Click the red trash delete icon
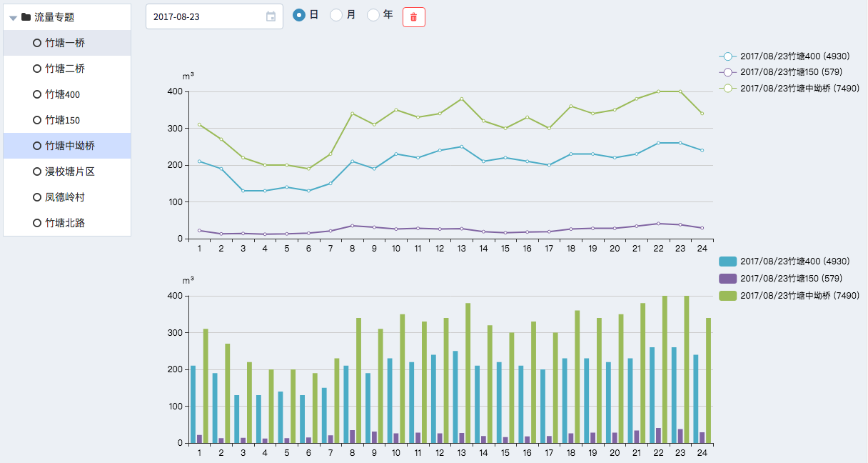Image resolution: width=868 pixels, height=463 pixels. [x=414, y=17]
